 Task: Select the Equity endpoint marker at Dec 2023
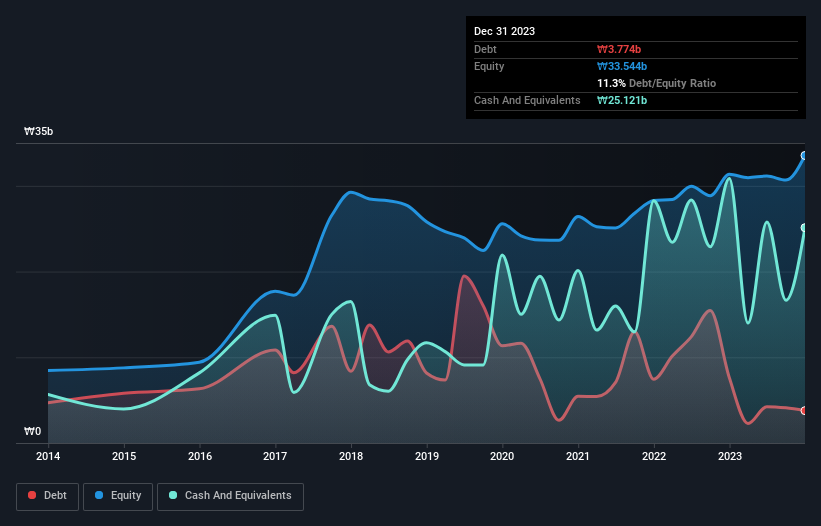tap(804, 155)
